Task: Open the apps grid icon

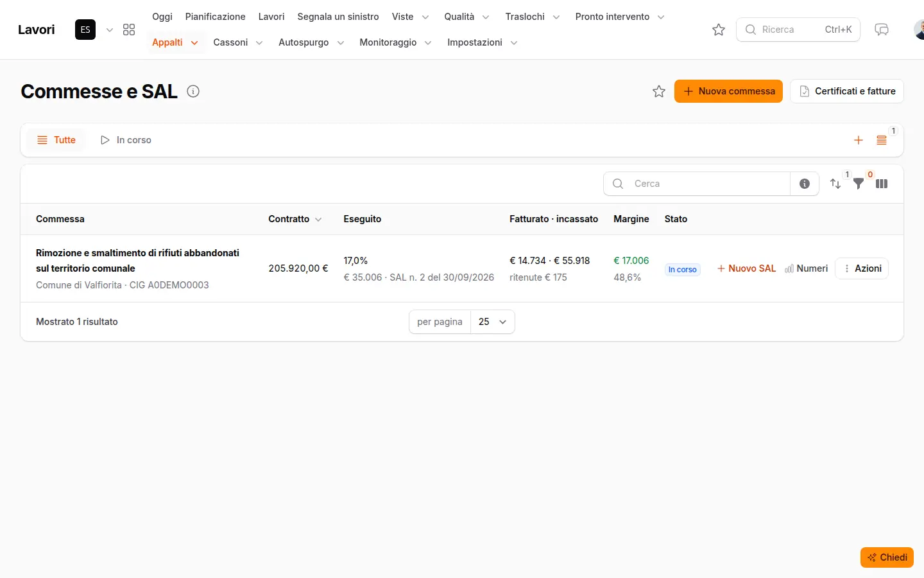Action: (129, 30)
